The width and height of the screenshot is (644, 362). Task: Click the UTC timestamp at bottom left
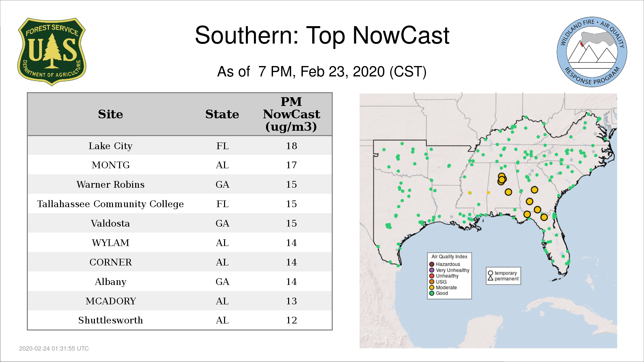(x=54, y=349)
